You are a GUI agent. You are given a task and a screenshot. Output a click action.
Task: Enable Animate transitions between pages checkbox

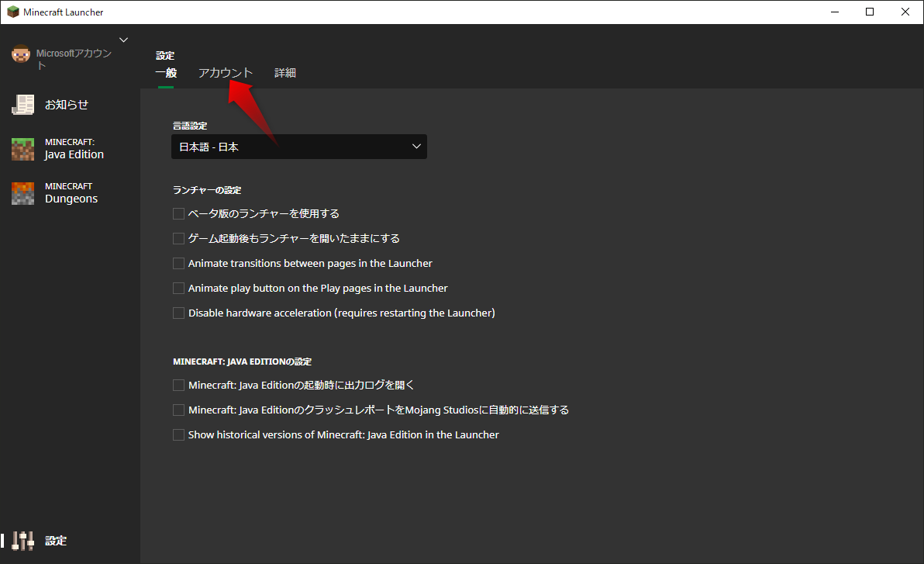click(x=178, y=263)
